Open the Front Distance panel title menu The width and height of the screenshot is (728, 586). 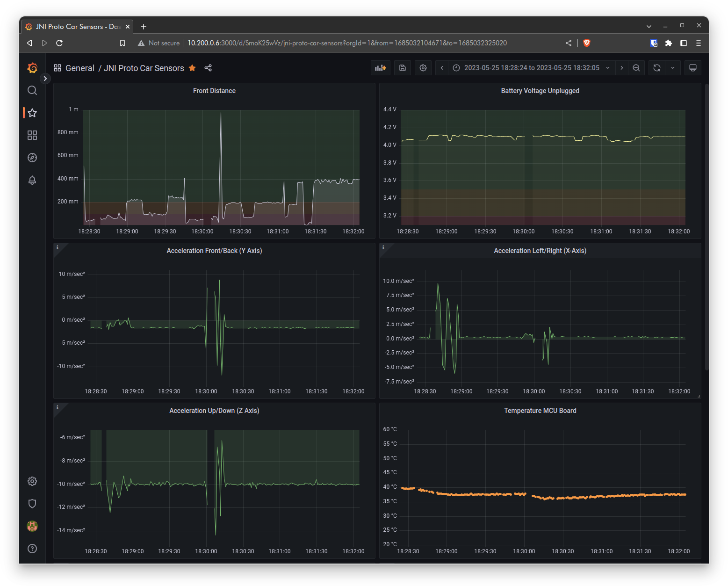(214, 91)
